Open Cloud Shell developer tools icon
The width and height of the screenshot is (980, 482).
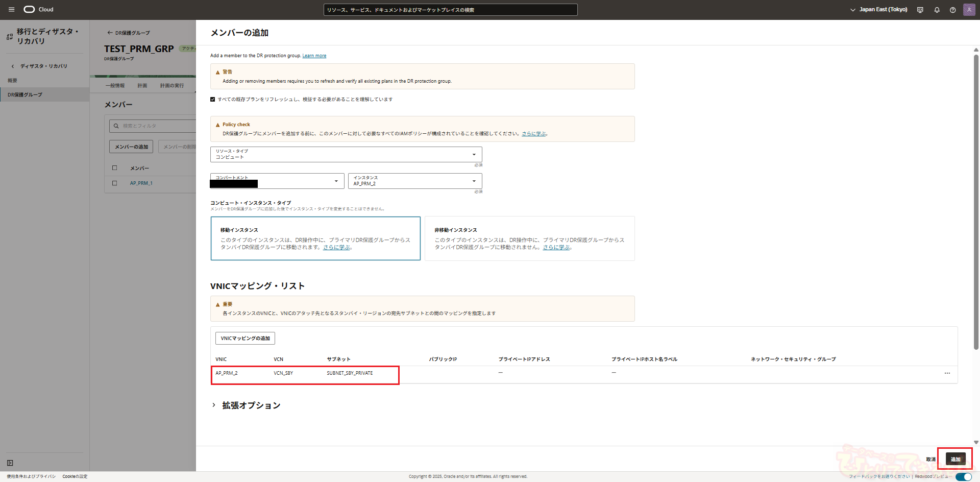tap(920, 10)
